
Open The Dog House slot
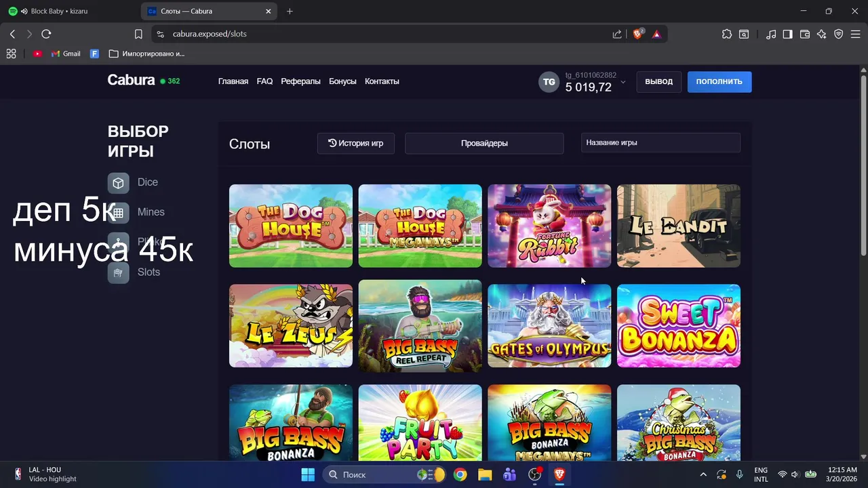tap(291, 226)
